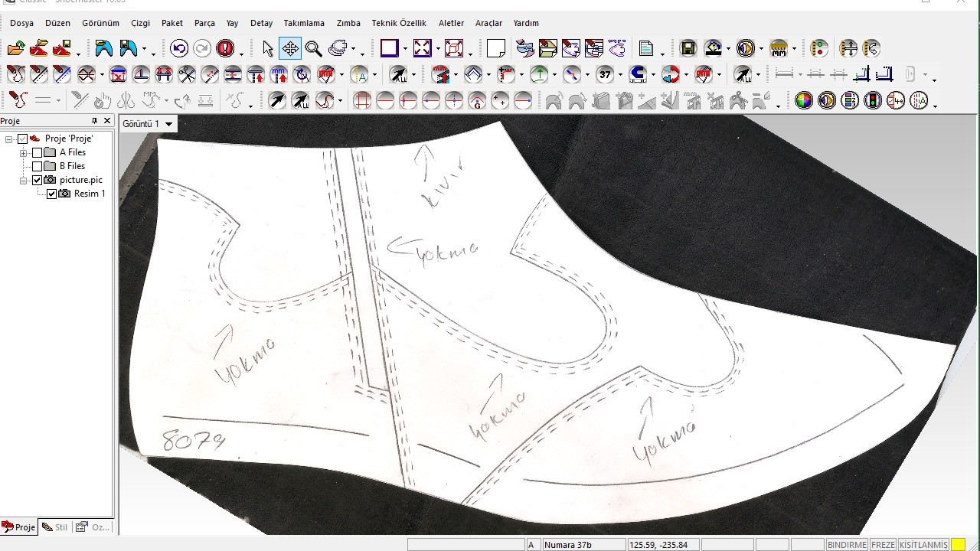Click the red grid circle icon

(362, 100)
